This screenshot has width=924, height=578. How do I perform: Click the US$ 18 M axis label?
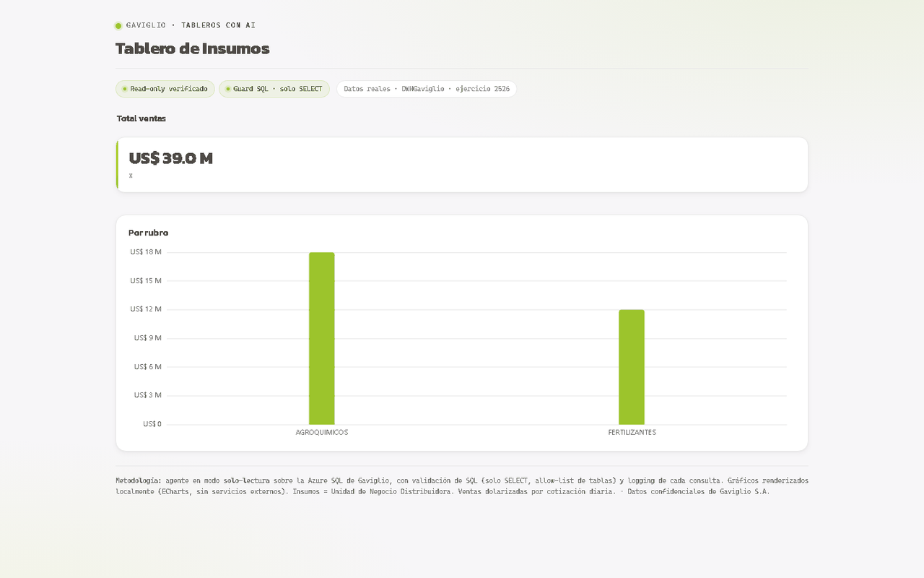tap(146, 252)
